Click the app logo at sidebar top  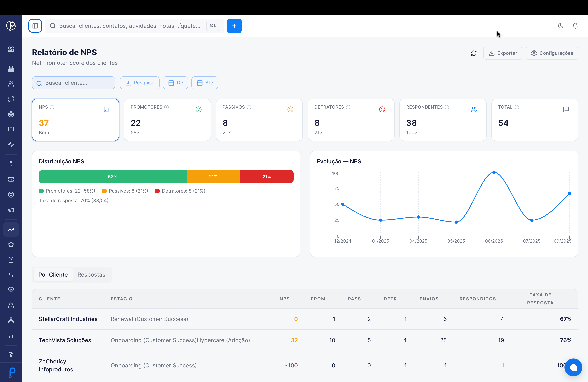11,26
